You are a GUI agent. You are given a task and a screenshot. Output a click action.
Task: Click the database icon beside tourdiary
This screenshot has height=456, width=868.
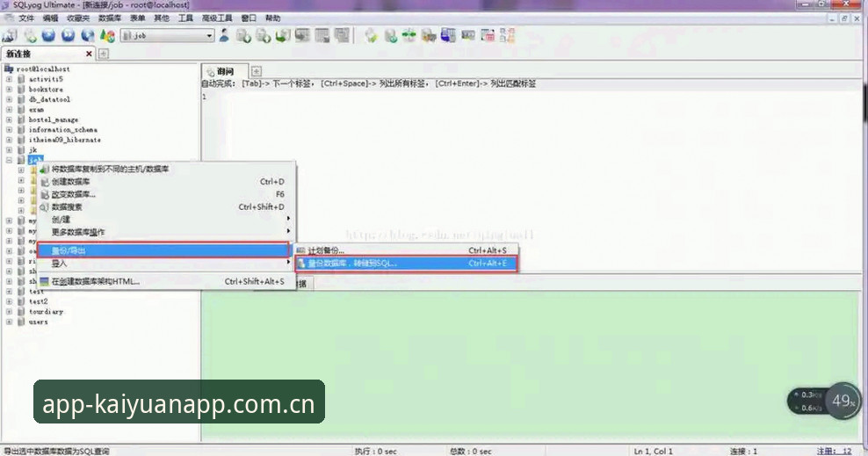click(21, 312)
